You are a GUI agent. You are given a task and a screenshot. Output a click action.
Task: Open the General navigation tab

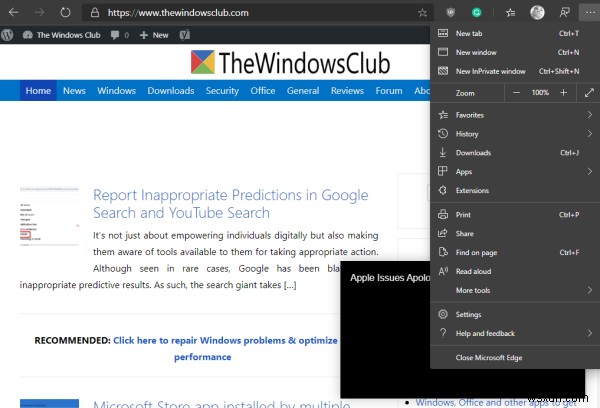tap(303, 91)
